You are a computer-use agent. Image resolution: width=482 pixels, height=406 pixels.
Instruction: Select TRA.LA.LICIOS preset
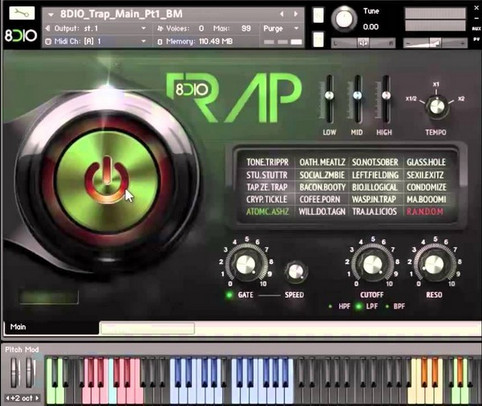click(374, 212)
